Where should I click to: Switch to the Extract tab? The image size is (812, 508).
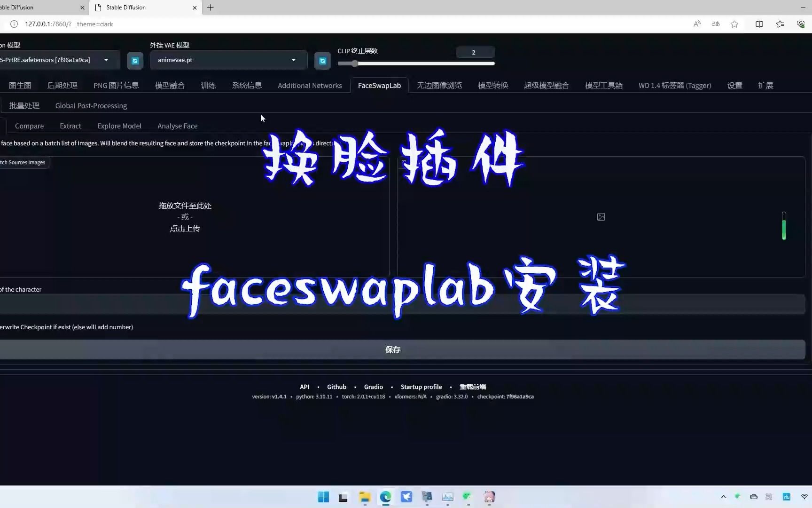(70, 126)
